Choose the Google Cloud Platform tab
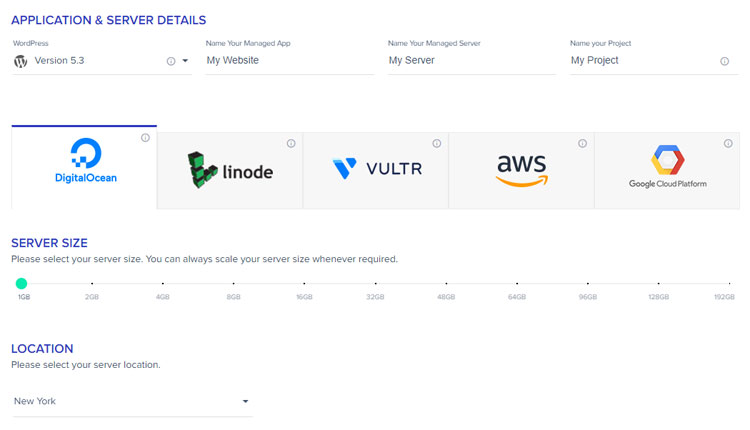This screenshot has width=750, height=430. click(x=667, y=171)
